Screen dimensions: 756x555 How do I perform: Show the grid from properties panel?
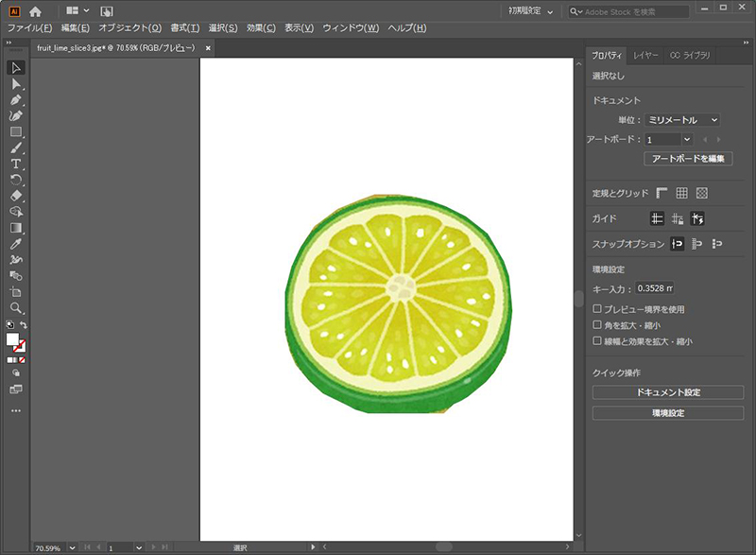[x=681, y=193]
